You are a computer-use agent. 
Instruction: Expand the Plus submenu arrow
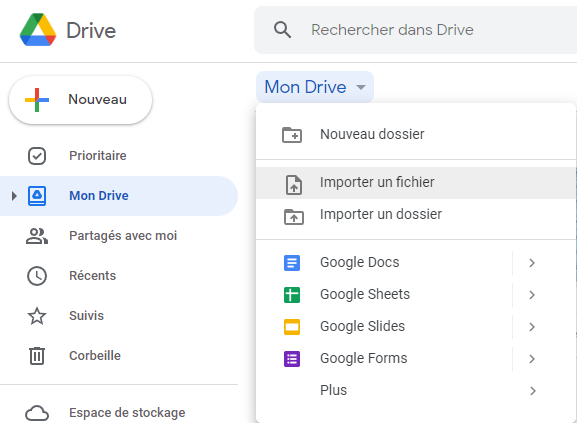pos(532,391)
